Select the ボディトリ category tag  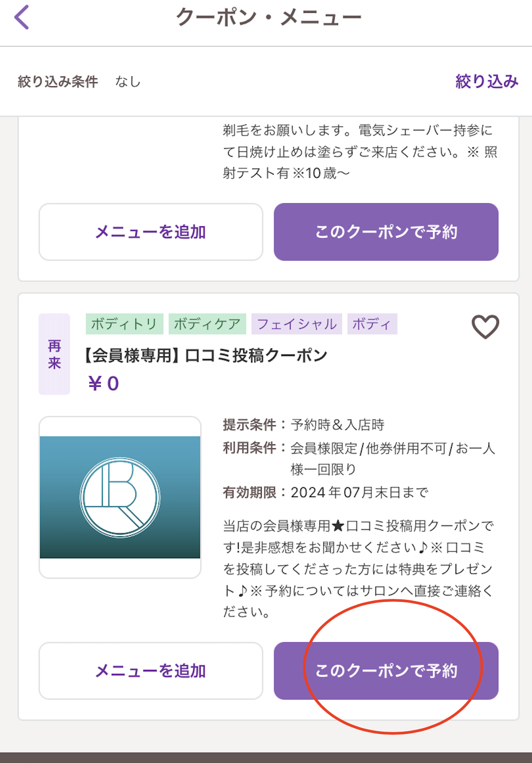[x=124, y=324]
